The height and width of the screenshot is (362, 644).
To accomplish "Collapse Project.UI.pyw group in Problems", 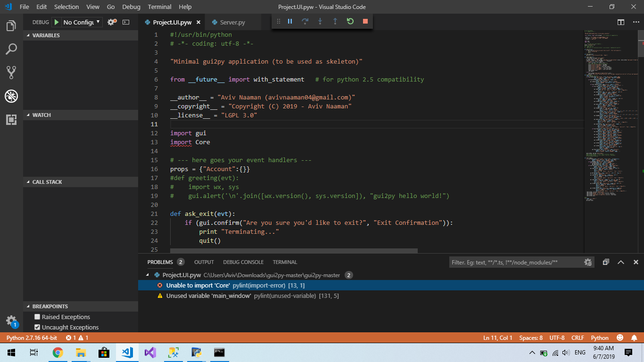I will click(148, 275).
